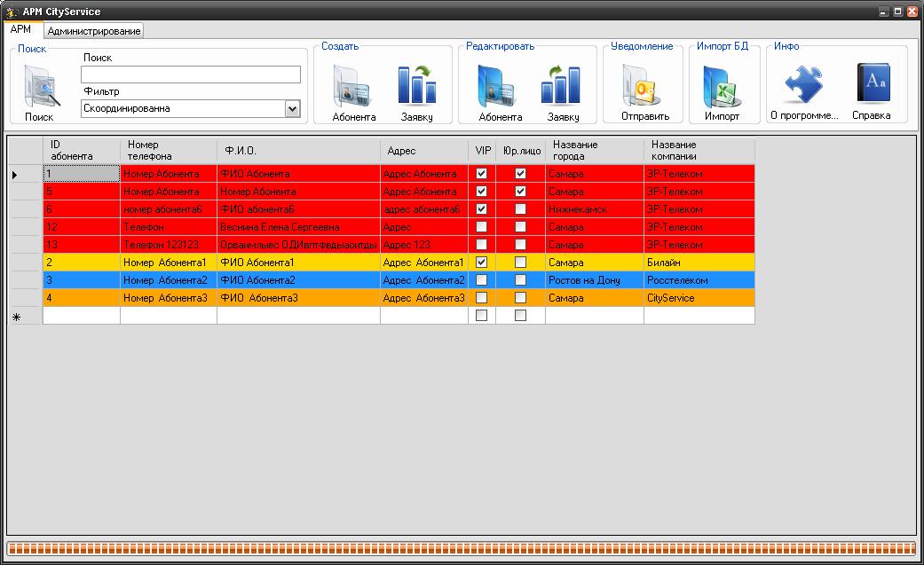Image resolution: width=924 pixels, height=565 pixels.
Task: Select cell ФИО Абонента1
Action: tap(299, 263)
